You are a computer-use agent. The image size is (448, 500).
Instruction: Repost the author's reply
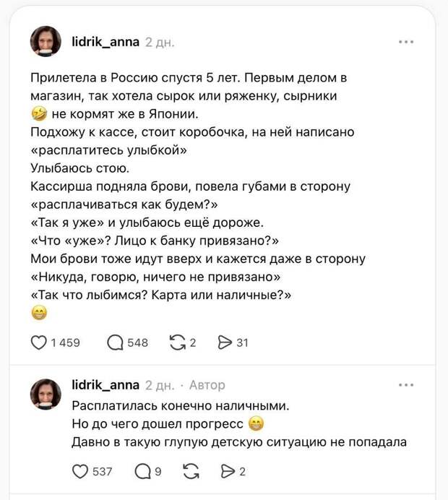(x=191, y=472)
